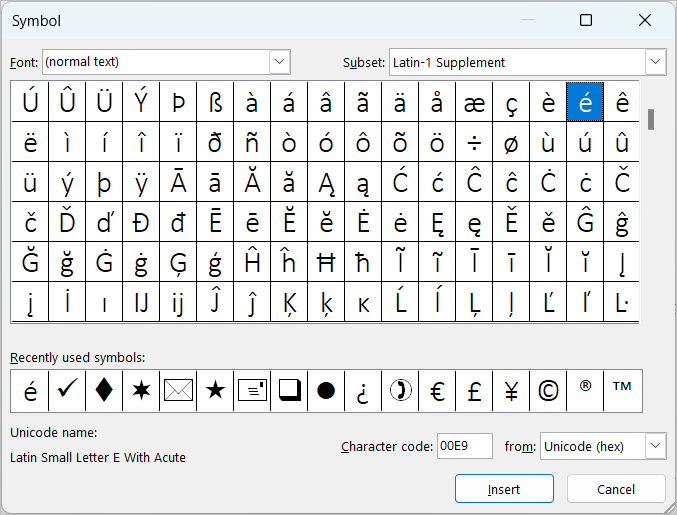Click the symbol grid scrollbar thumb
This screenshot has height=515, width=677.
(651, 120)
